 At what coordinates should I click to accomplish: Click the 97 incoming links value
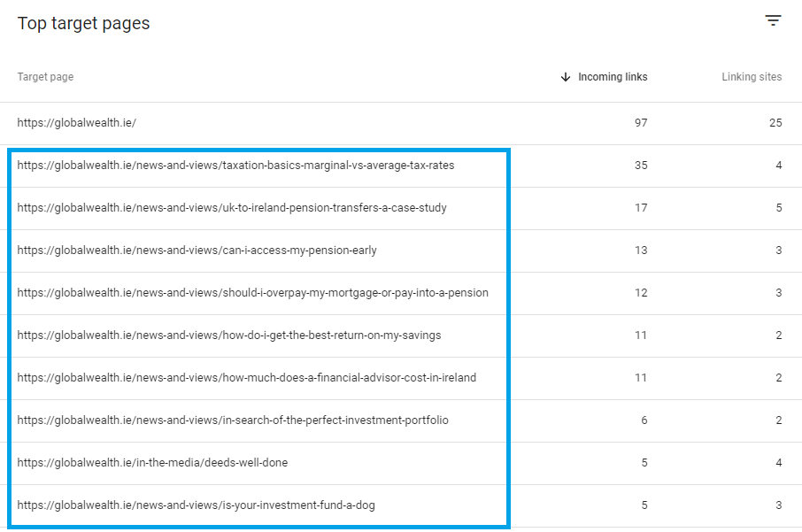click(x=640, y=123)
